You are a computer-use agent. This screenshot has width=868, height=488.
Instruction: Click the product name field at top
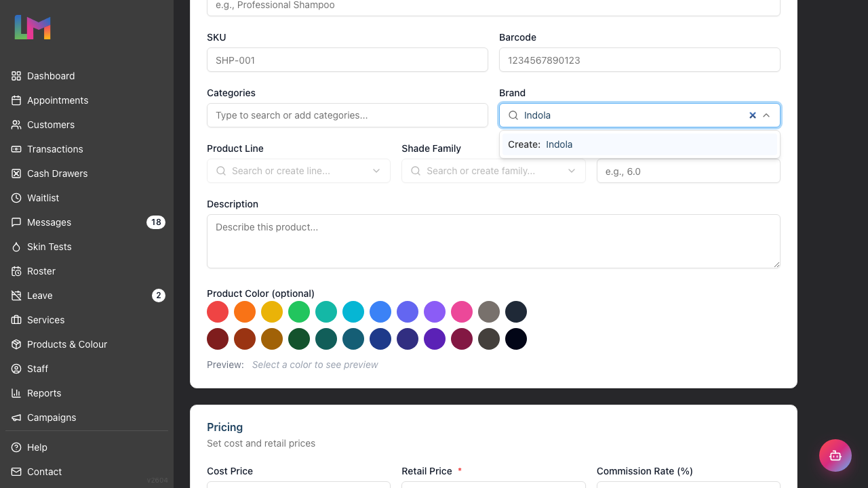pos(494,7)
